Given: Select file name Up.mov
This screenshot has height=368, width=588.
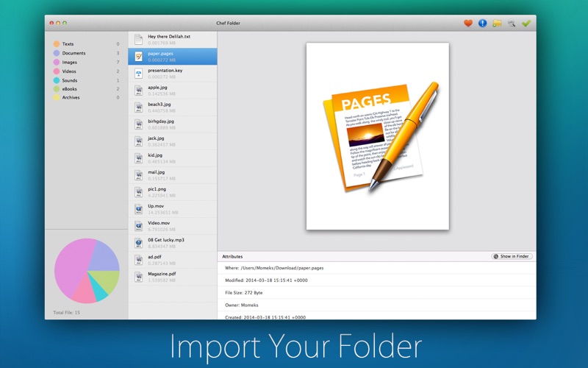Looking at the screenshot, I should 156,206.
